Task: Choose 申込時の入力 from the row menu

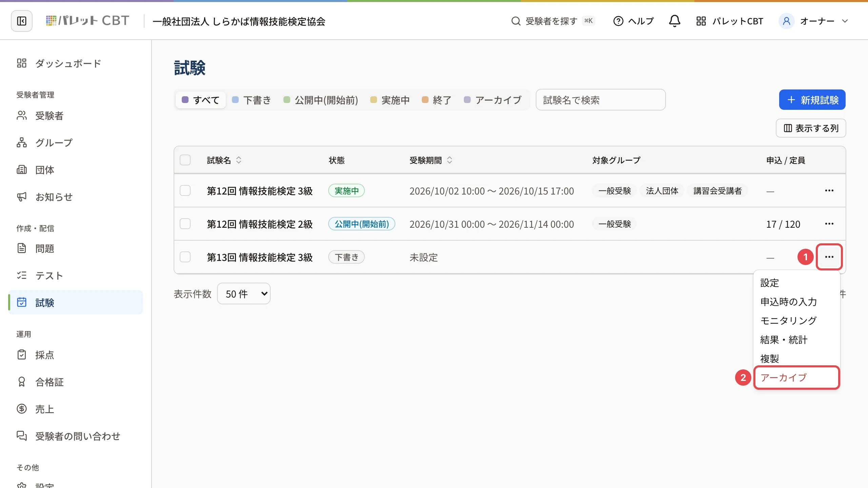Action: point(797,302)
